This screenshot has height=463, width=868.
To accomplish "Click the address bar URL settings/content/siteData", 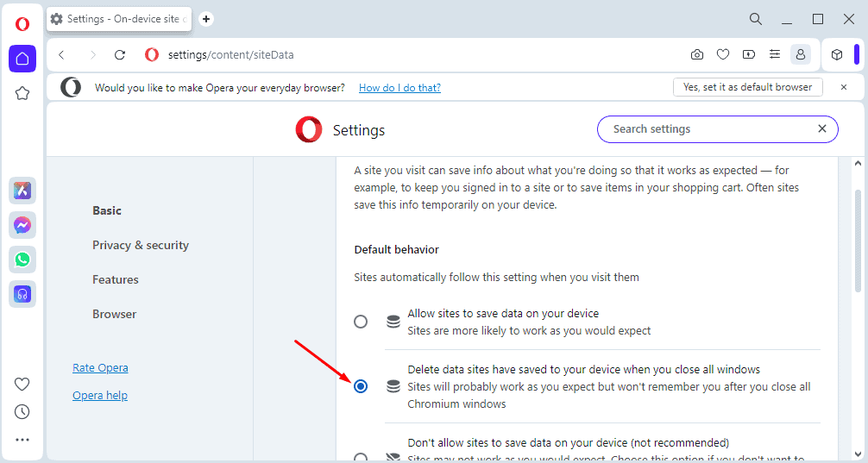I will [x=231, y=55].
